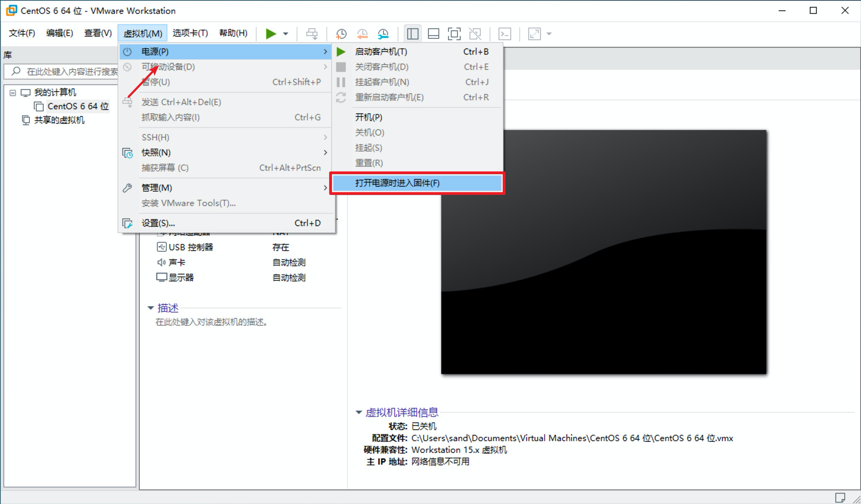
Task: Open the power button dropdown arrow
Action: (286, 34)
